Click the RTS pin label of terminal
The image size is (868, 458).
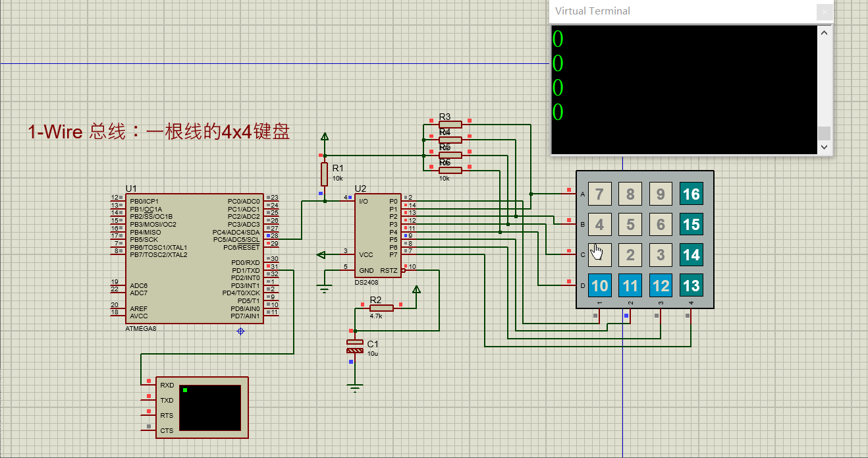click(167, 415)
